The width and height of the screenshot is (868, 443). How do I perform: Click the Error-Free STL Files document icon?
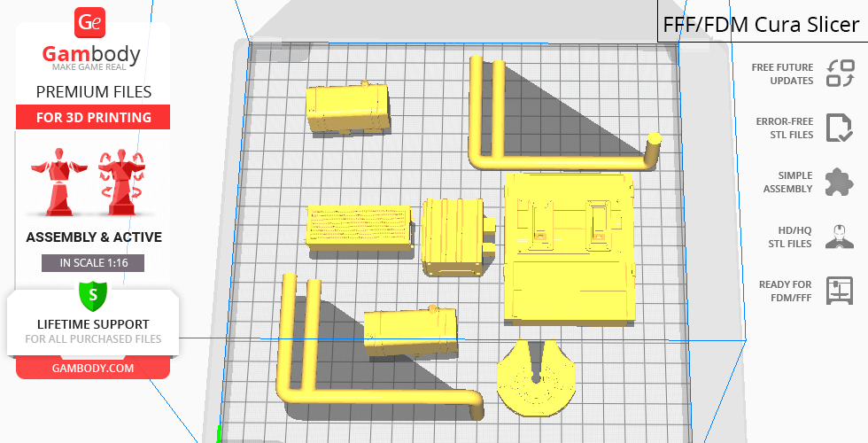pos(838,128)
